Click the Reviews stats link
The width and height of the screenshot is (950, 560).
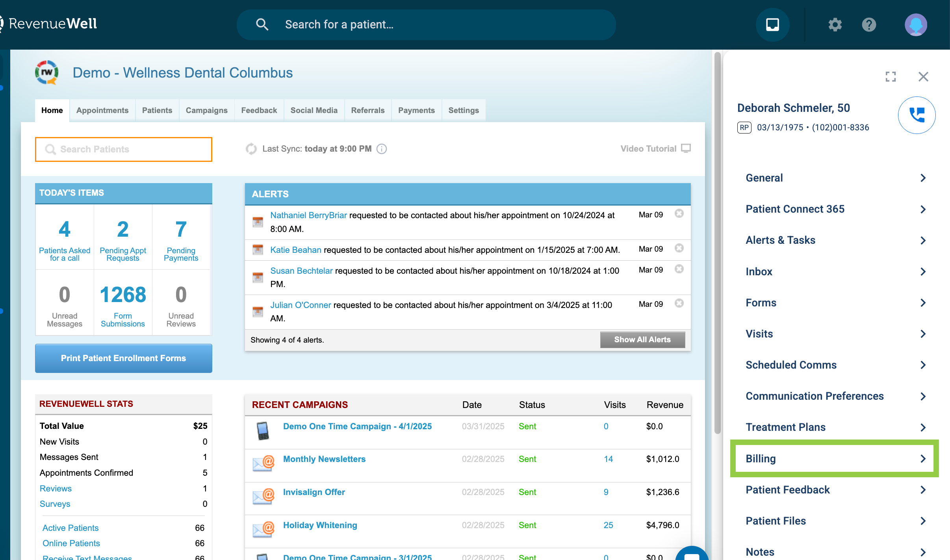coord(56,489)
